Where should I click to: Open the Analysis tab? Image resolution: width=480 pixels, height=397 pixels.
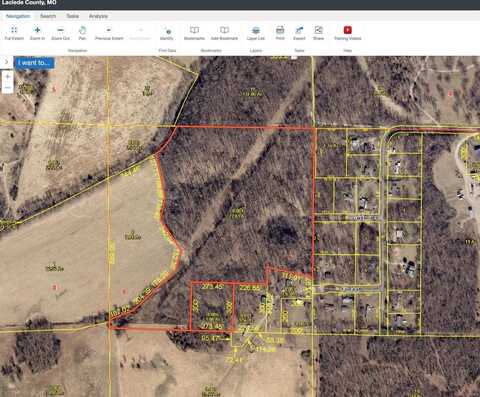(x=98, y=16)
